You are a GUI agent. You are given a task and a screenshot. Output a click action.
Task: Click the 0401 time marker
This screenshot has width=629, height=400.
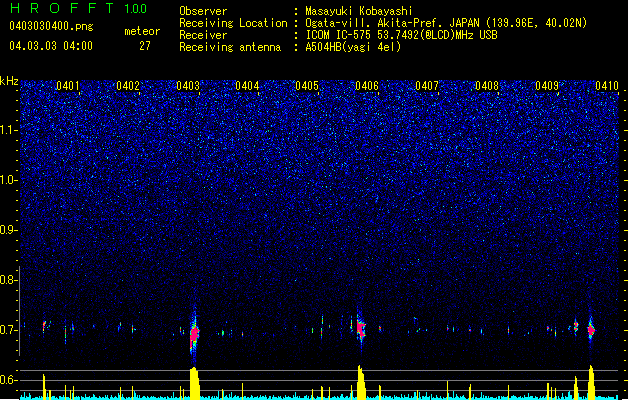click(x=67, y=85)
